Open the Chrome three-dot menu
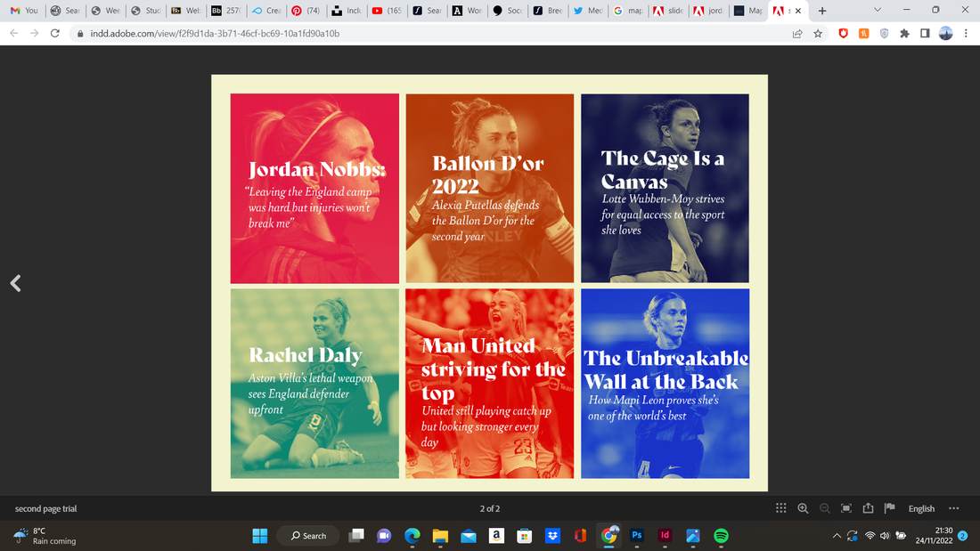The width and height of the screenshot is (980, 551). point(966,34)
